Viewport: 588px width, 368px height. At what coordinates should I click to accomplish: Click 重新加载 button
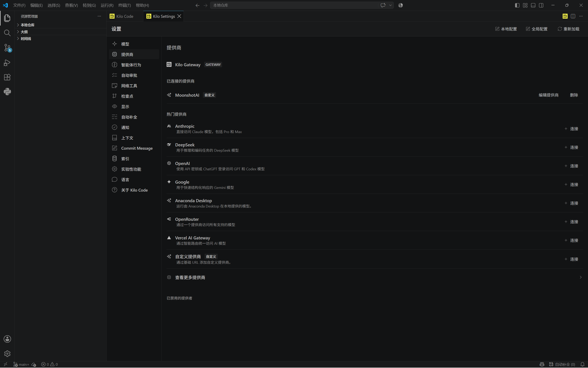[x=568, y=29]
